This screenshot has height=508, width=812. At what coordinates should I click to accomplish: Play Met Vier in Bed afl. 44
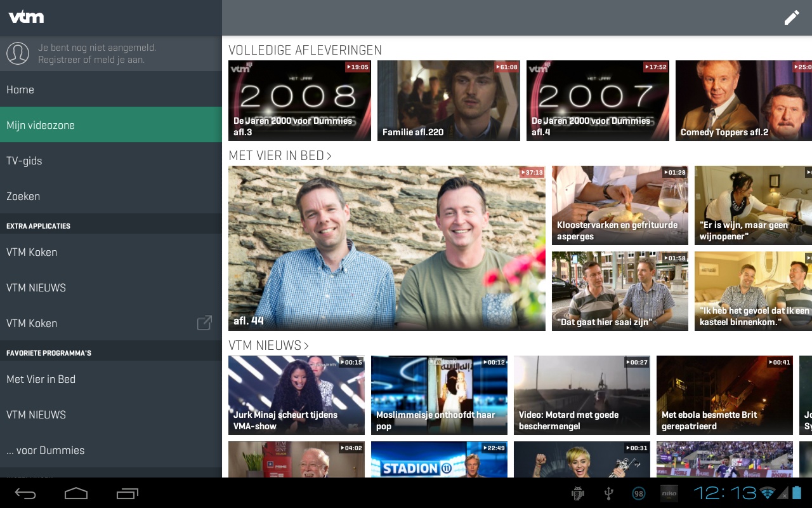click(387, 248)
